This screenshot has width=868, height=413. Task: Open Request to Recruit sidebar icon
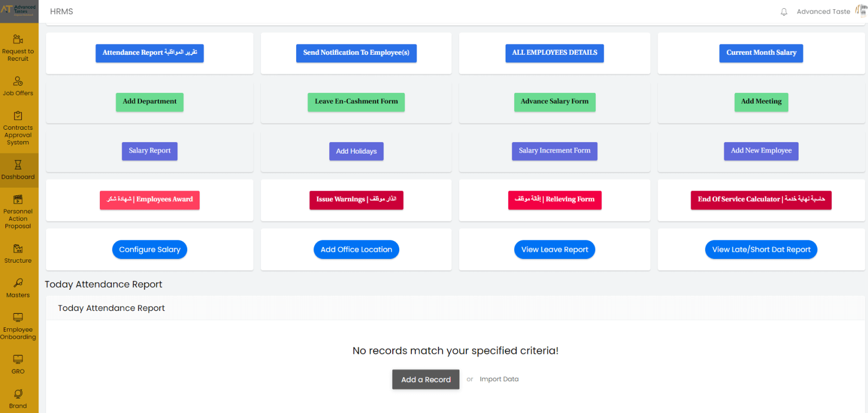pos(18,40)
